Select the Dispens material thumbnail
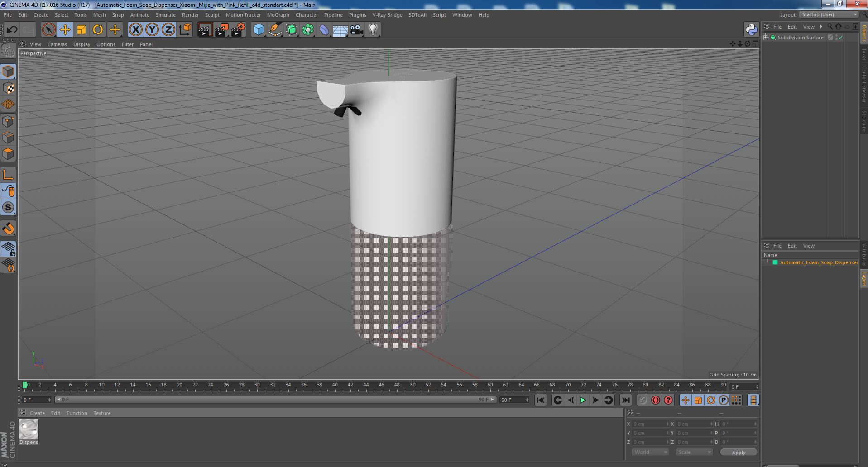The height and width of the screenshot is (467, 868). click(x=29, y=429)
